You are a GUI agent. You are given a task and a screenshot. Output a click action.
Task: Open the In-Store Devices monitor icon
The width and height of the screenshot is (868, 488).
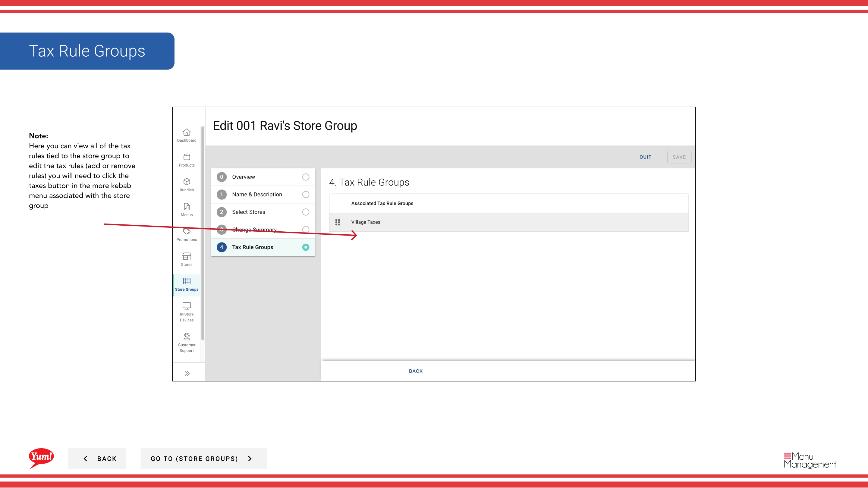[x=187, y=306]
